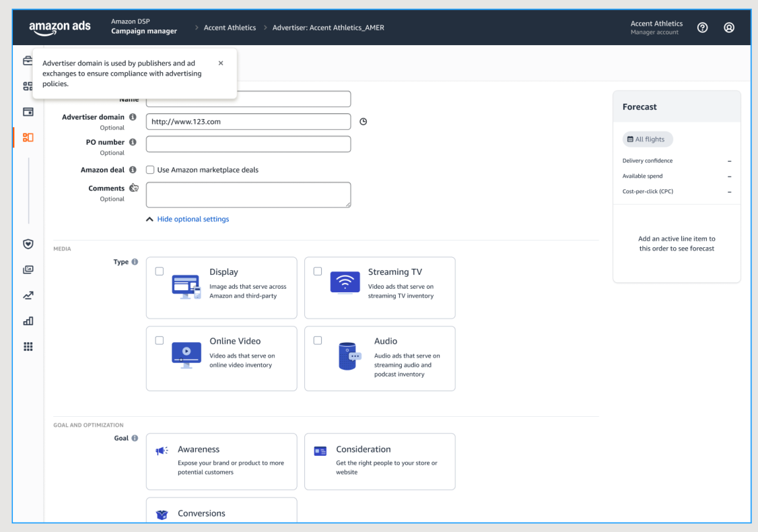Click the Available spend forecast row
Image resolution: width=758 pixels, height=532 pixels.
coord(677,176)
